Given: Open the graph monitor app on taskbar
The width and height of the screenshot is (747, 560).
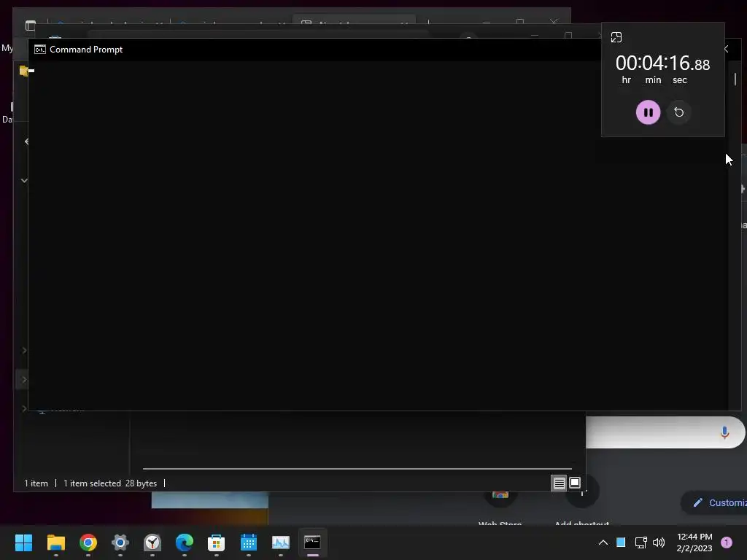Looking at the screenshot, I should [x=281, y=542].
